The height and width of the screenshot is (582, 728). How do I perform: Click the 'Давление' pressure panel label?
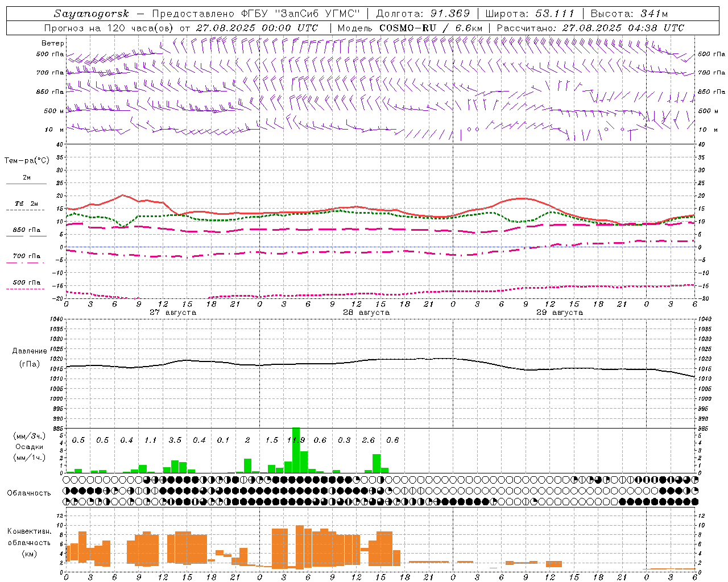tap(30, 351)
